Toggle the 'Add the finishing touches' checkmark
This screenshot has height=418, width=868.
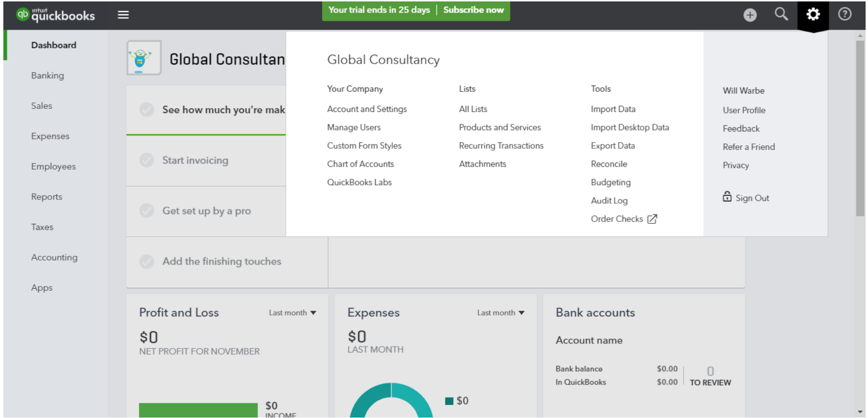coord(147,261)
